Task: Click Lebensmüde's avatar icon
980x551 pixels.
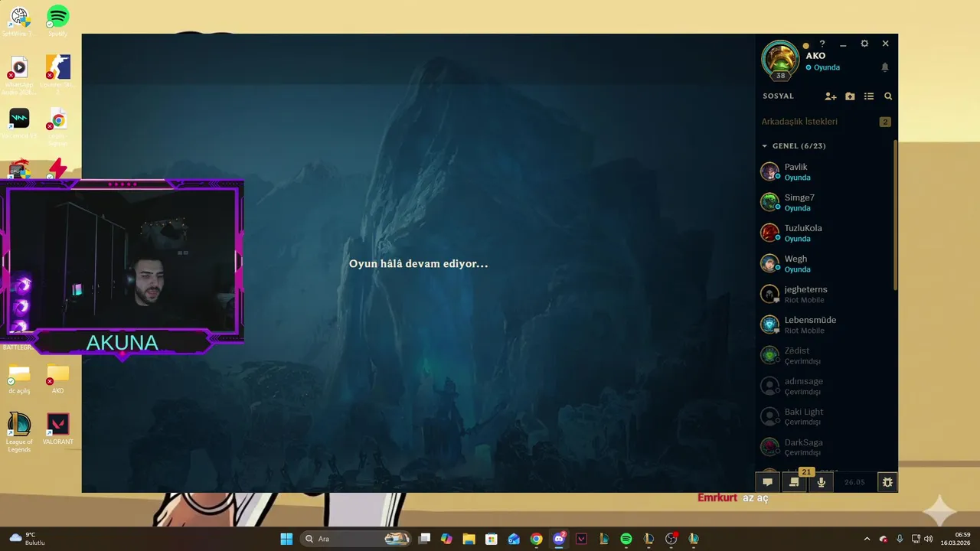Action: coord(769,324)
